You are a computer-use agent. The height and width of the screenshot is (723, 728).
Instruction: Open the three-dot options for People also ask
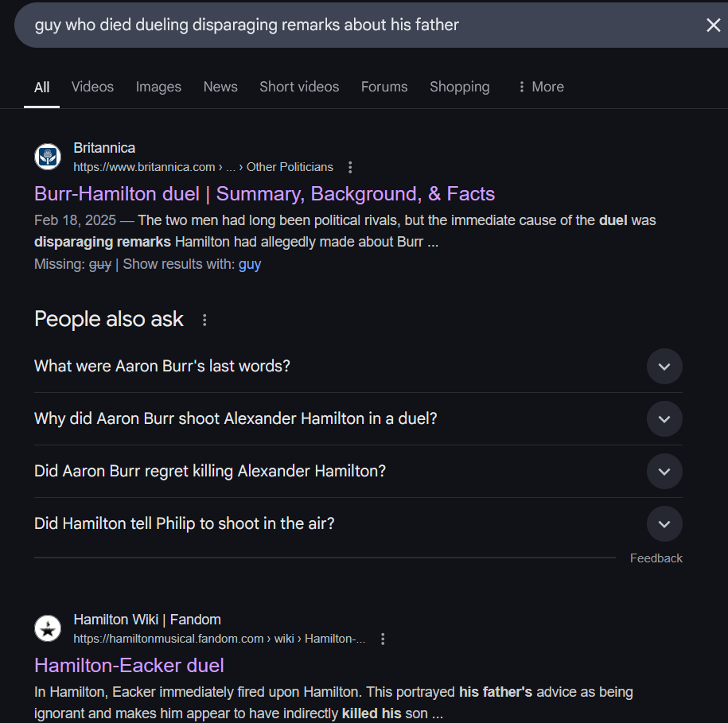(204, 319)
